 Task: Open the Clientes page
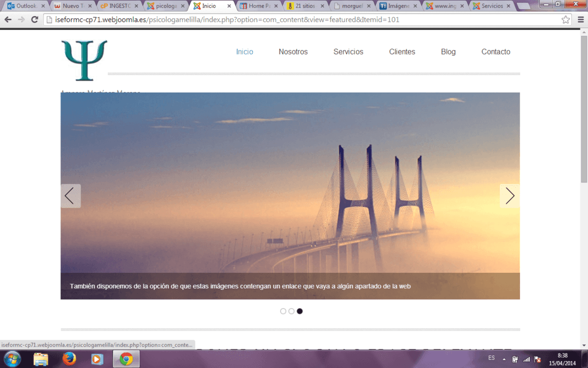tap(402, 52)
